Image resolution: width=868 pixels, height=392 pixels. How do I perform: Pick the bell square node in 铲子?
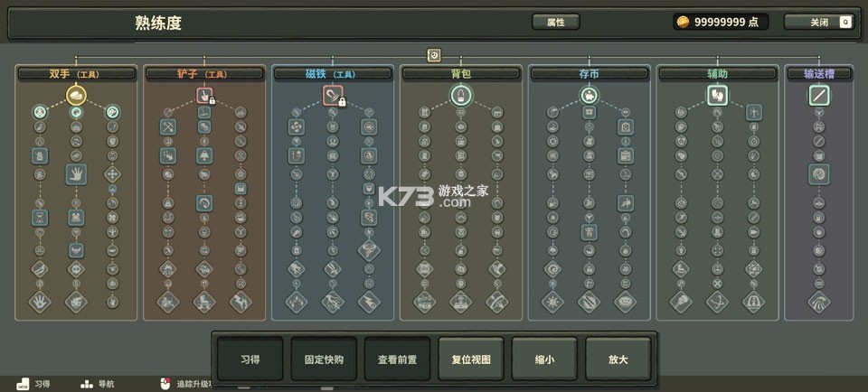coord(204,155)
